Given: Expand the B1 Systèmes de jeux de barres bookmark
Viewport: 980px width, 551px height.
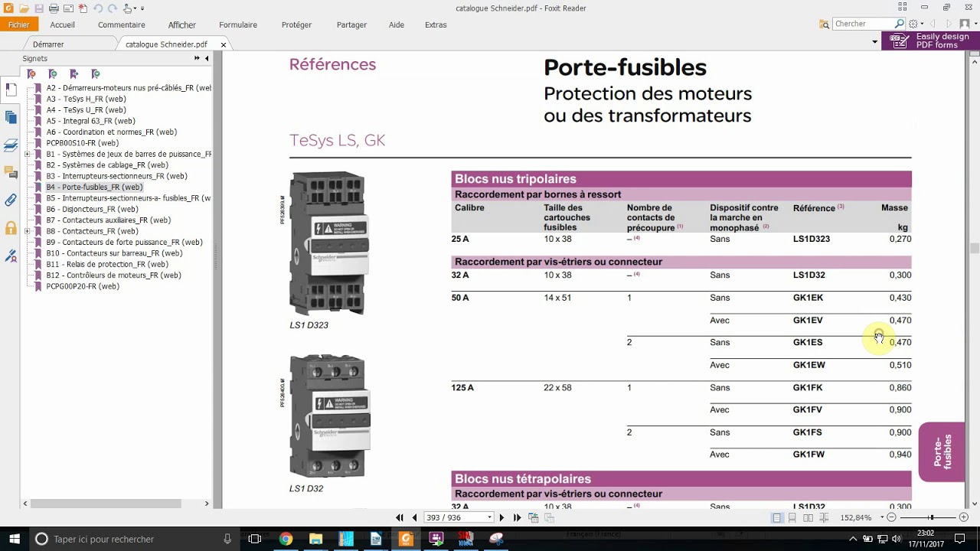Looking at the screenshot, I should 28,154.
